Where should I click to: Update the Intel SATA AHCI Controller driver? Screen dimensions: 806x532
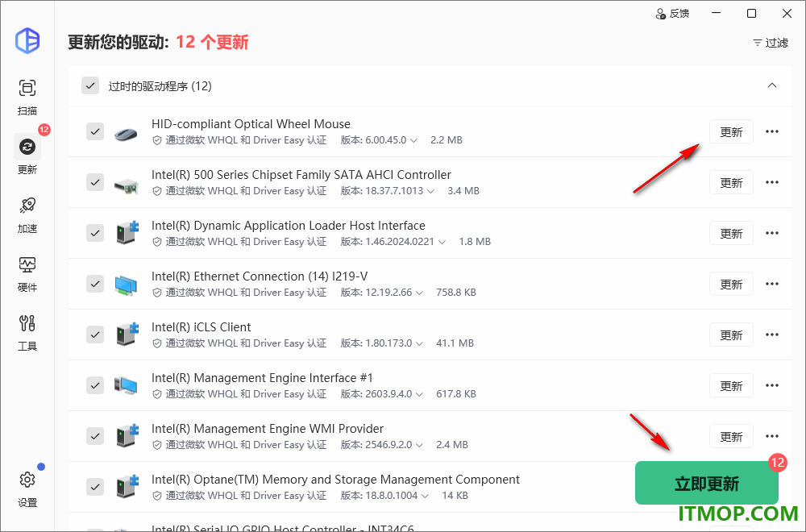(731, 182)
